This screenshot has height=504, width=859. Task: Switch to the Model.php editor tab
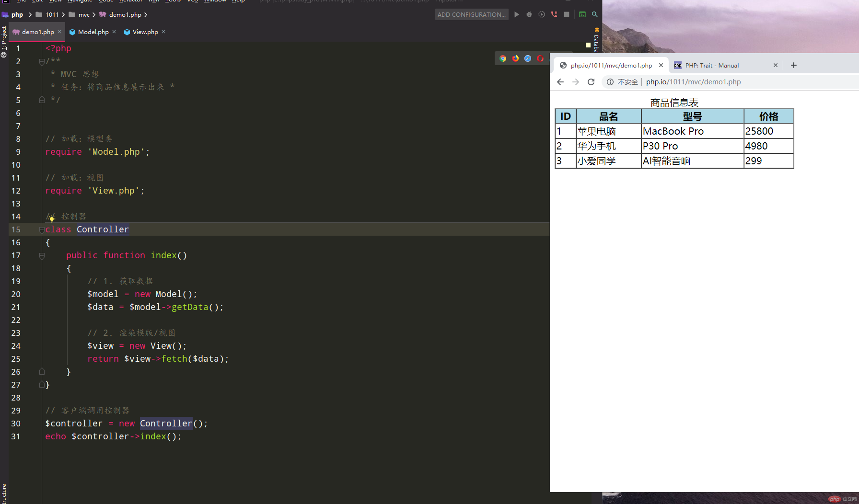pos(93,32)
